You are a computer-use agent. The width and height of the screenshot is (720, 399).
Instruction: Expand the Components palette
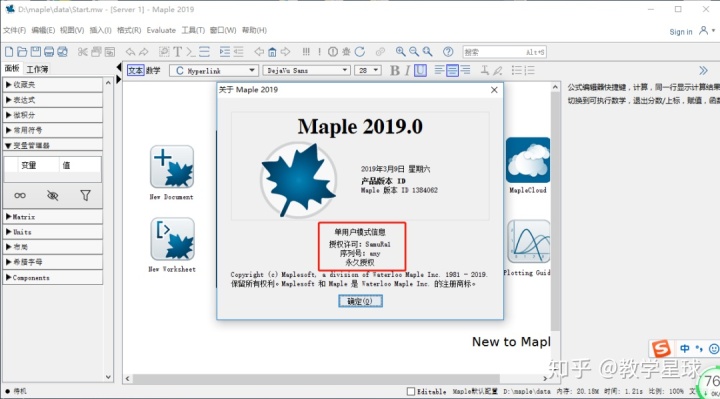pos(53,277)
